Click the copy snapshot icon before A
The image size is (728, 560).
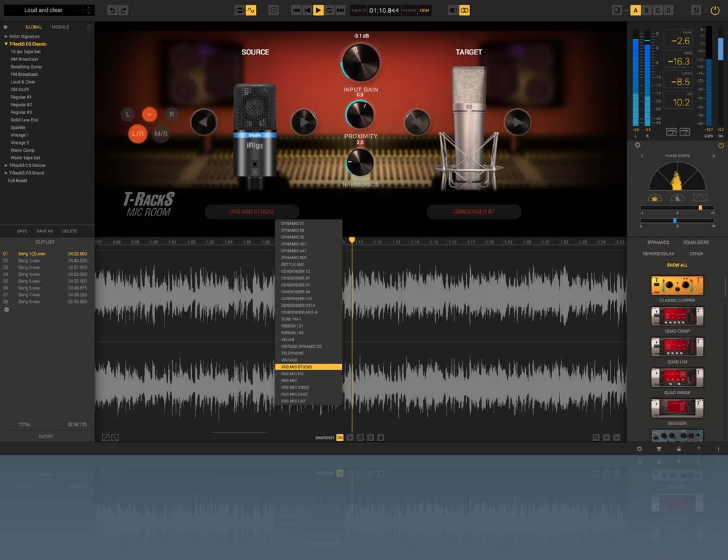pyautogui.click(x=617, y=10)
